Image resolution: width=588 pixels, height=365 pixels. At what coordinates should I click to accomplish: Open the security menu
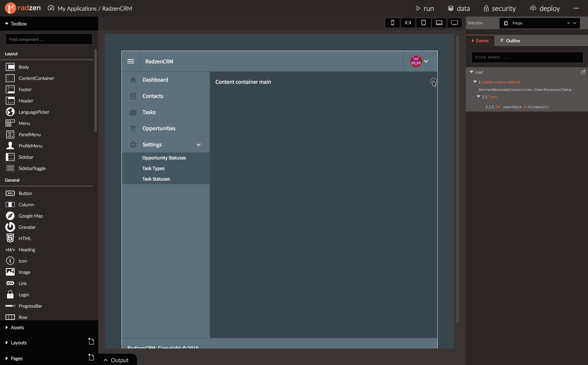pos(500,8)
